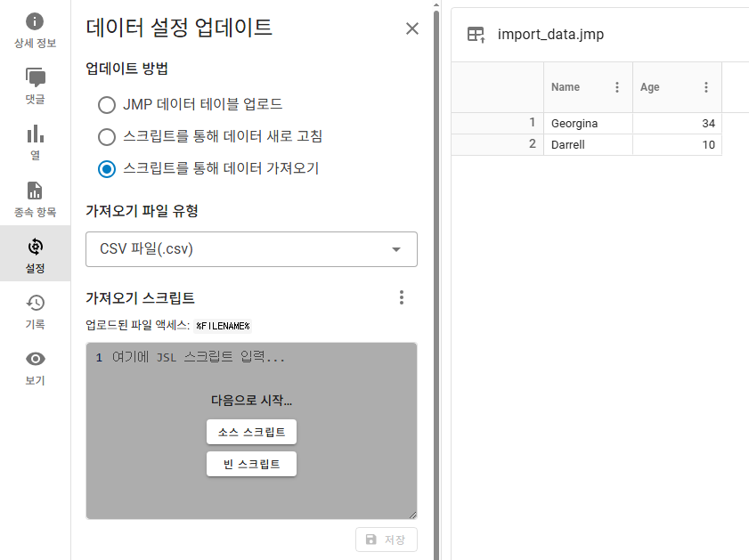The width and height of the screenshot is (749, 560).
Task: Open the 가져오기 스크립트 three-dot menu
Action: tap(402, 297)
